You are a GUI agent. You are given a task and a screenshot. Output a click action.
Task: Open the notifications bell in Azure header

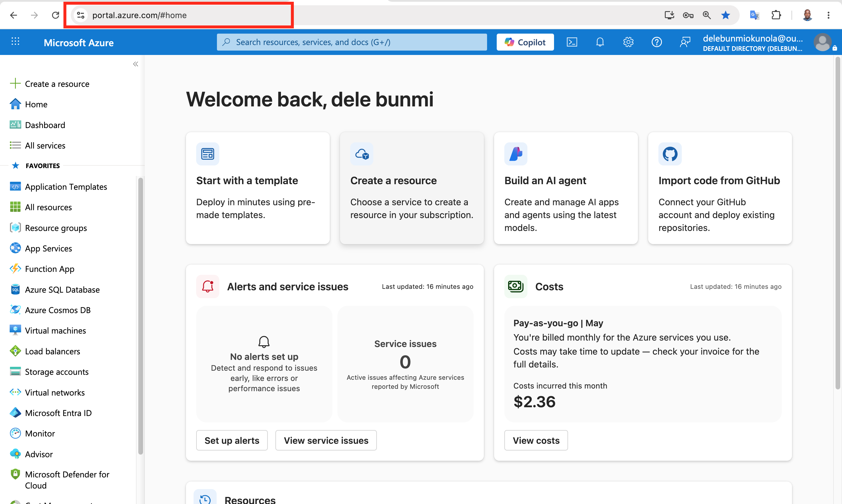point(600,42)
